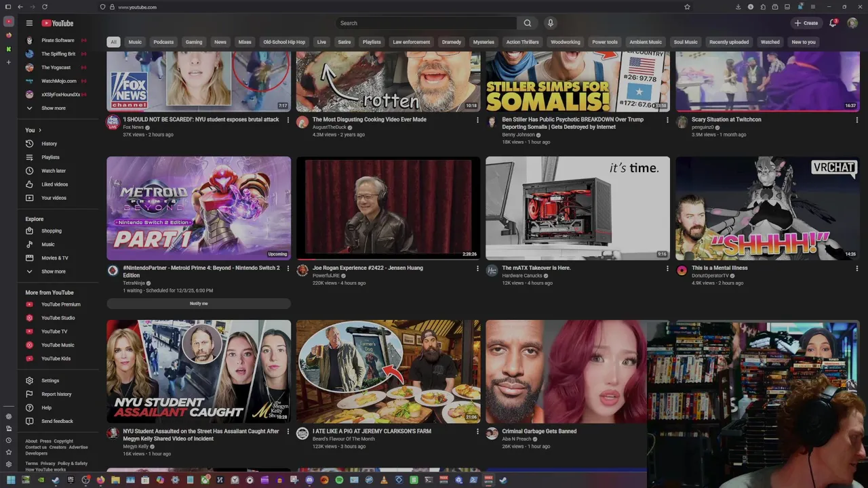
Task: Open YouTube Studio link
Action: (57, 318)
